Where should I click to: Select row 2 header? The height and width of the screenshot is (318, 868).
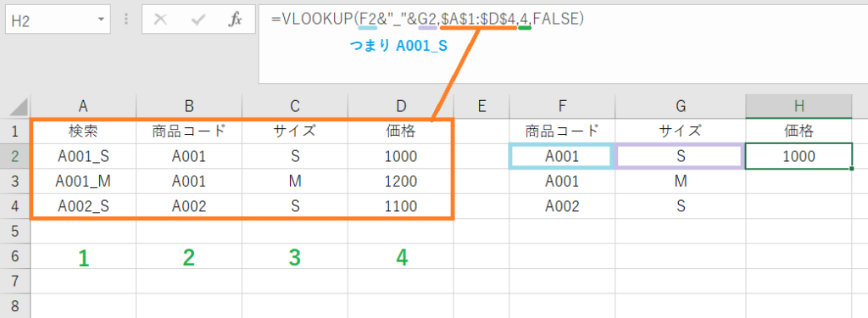pyautogui.click(x=15, y=156)
